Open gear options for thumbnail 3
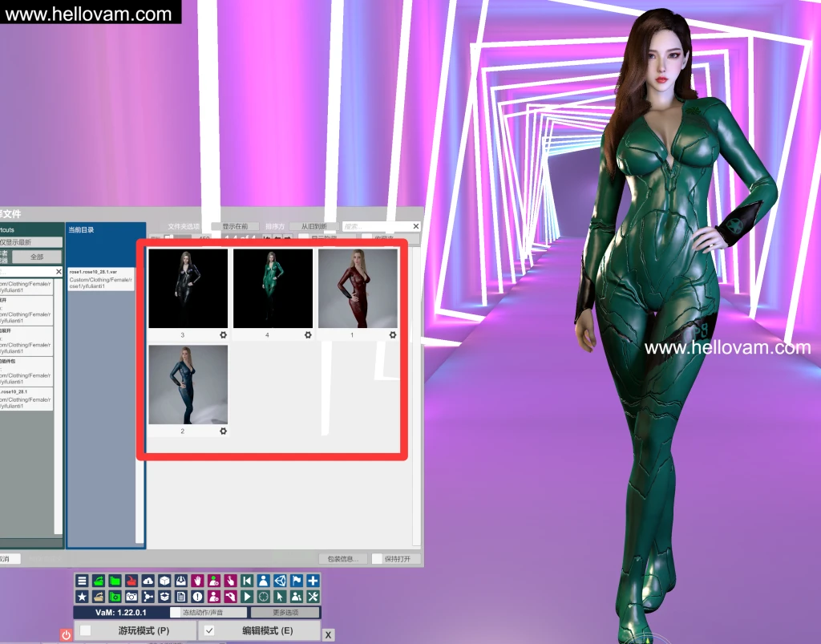 click(x=222, y=334)
